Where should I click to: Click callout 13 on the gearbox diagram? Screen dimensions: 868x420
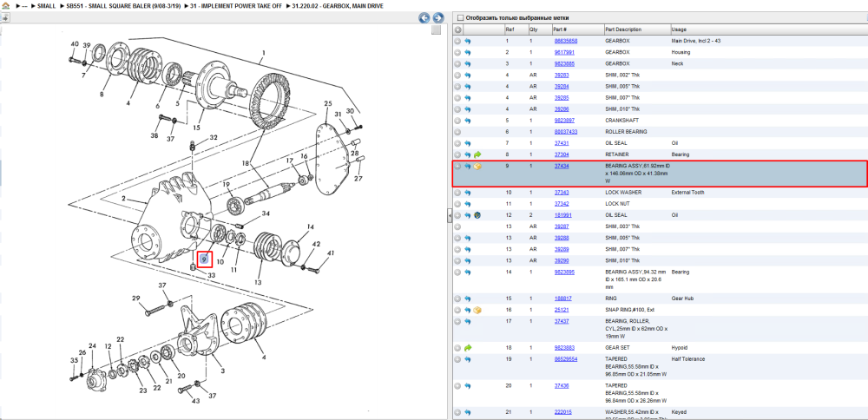(258, 282)
